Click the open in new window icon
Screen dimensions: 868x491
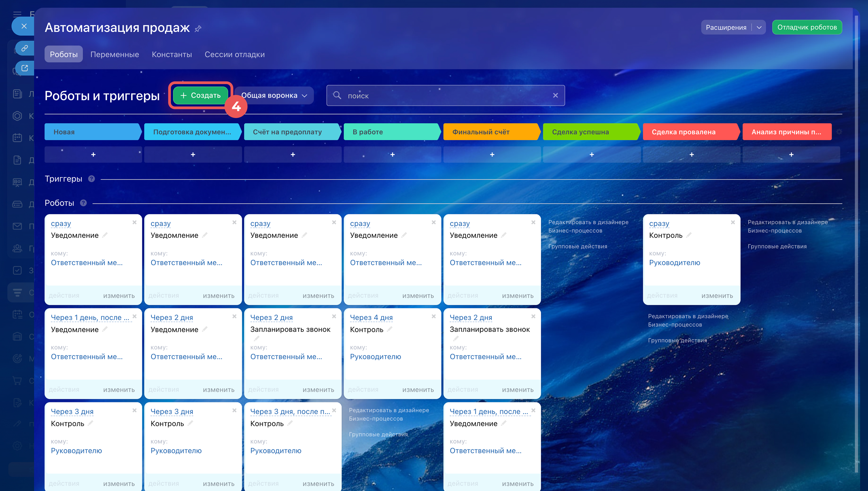click(25, 68)
